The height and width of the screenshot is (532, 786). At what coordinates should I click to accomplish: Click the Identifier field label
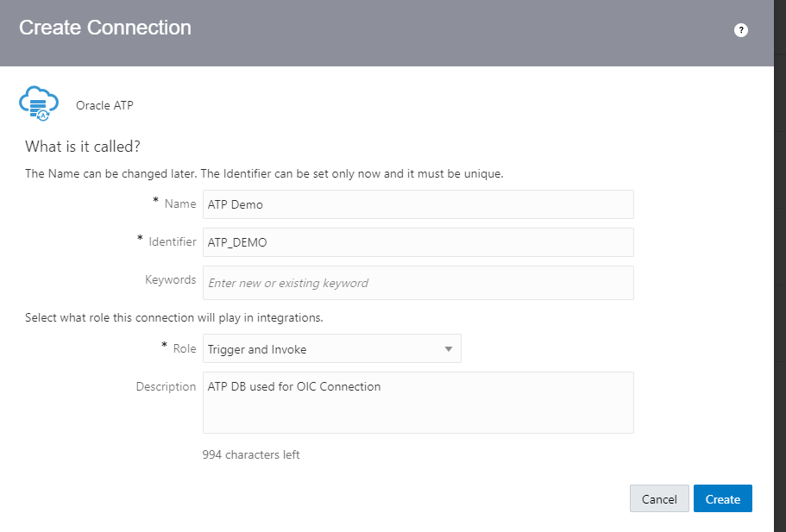pos(171,241)
